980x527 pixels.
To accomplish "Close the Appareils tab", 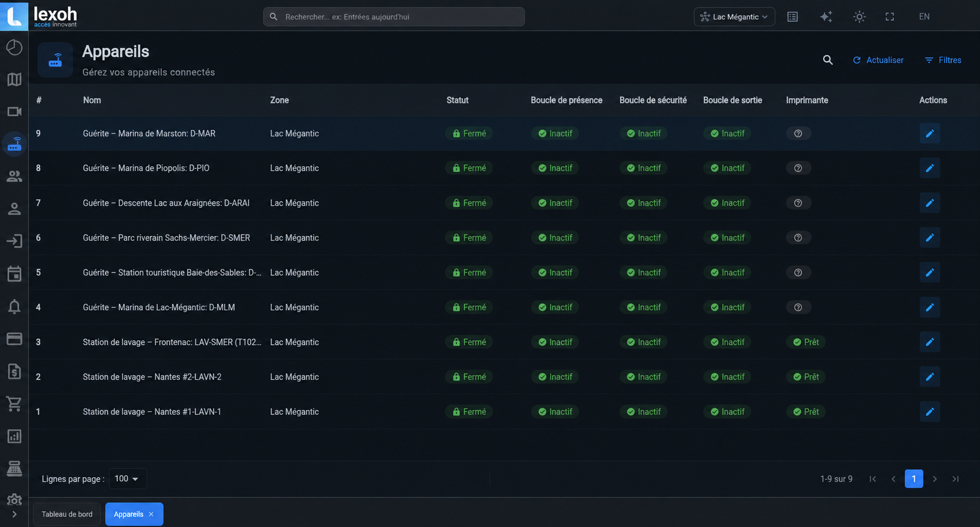I will pyautogui.click(x=151, y=514).
